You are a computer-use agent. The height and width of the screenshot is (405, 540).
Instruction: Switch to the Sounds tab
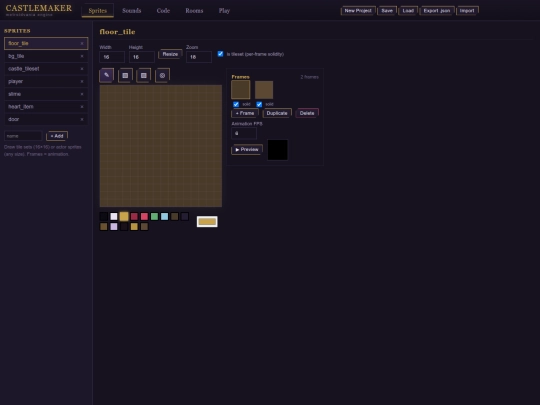pyautogui.click(x=132, y=11)
